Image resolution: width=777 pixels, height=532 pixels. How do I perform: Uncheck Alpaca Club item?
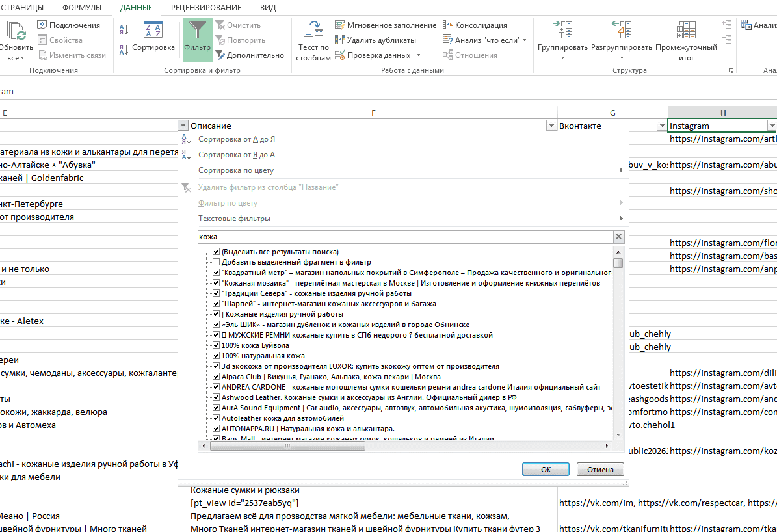[216, 377]
